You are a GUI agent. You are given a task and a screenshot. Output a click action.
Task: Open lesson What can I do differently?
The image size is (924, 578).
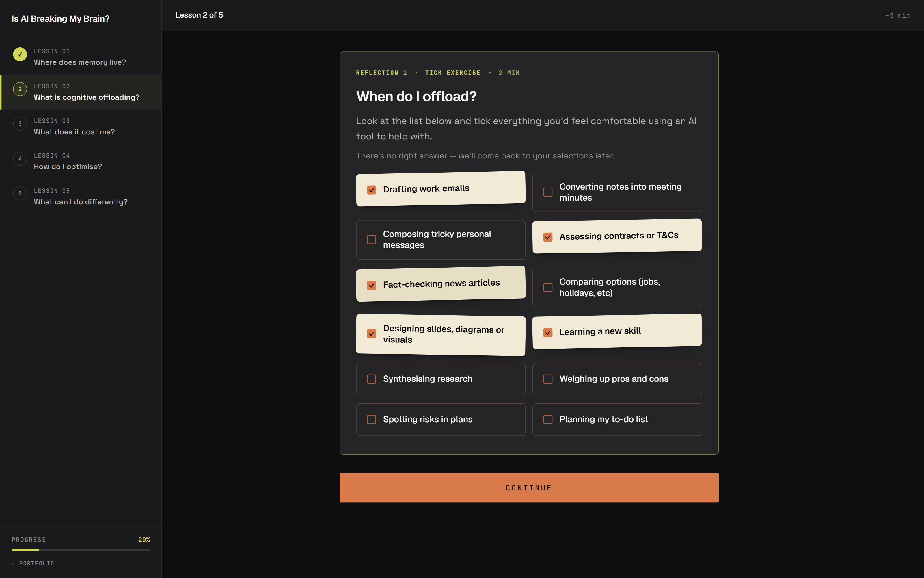(x=81, y=197)
